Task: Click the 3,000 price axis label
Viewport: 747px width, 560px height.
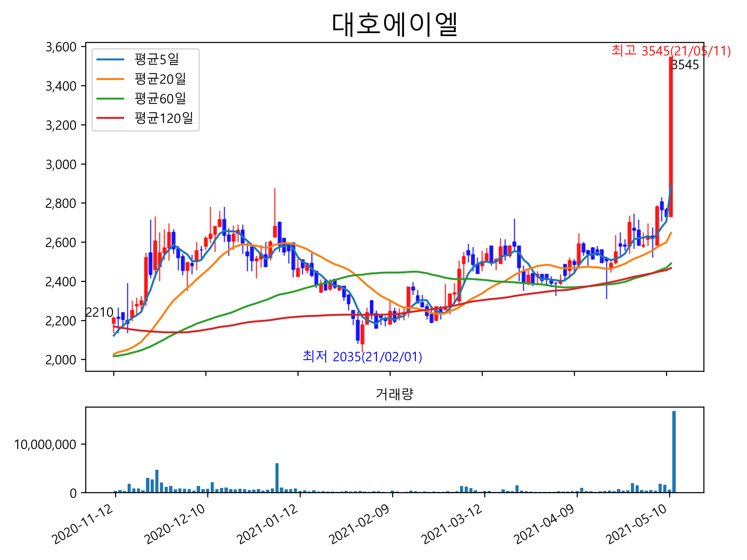Action: [x=61, y=165]
